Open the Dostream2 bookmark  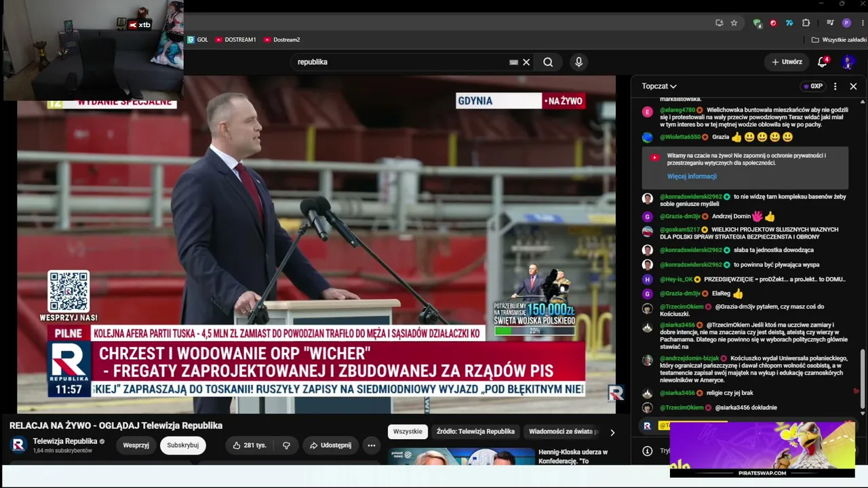(281, 40)
